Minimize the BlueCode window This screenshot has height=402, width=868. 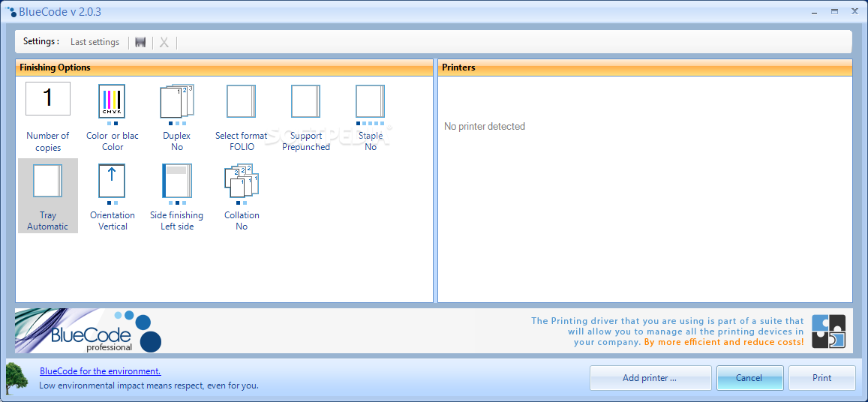(x=813, y=11)
